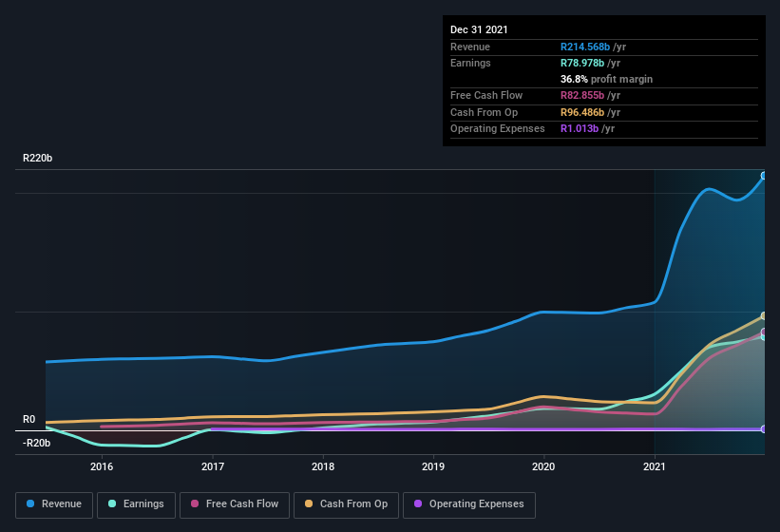The image size is (780, 532).
Task: Click the tooltip Free Cash Flow row label
Action: tap(486, 95)
